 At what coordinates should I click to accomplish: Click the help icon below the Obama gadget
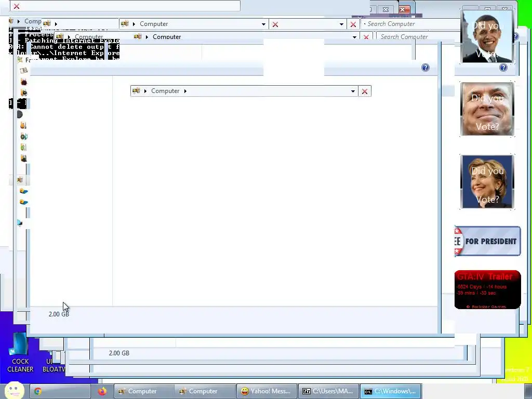coord(503,68)
